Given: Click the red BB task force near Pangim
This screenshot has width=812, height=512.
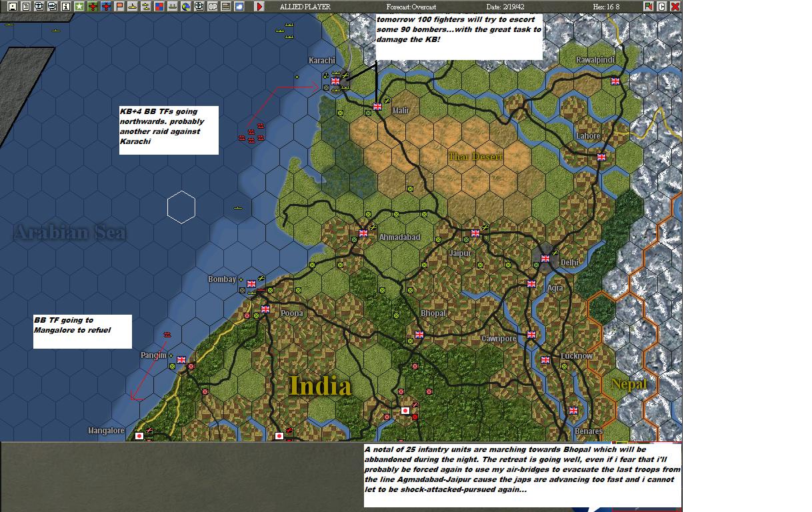Looking at the screenshot, I should tap(167, 335).
